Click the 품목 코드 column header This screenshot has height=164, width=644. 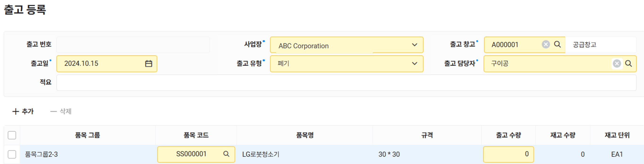click(x=196, y=135)
